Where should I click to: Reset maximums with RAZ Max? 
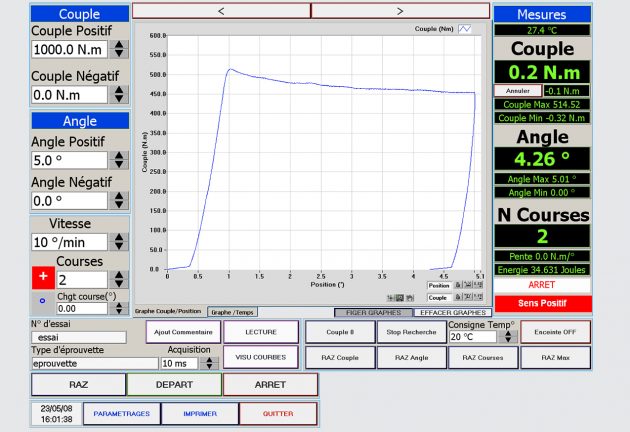(556, 357)
